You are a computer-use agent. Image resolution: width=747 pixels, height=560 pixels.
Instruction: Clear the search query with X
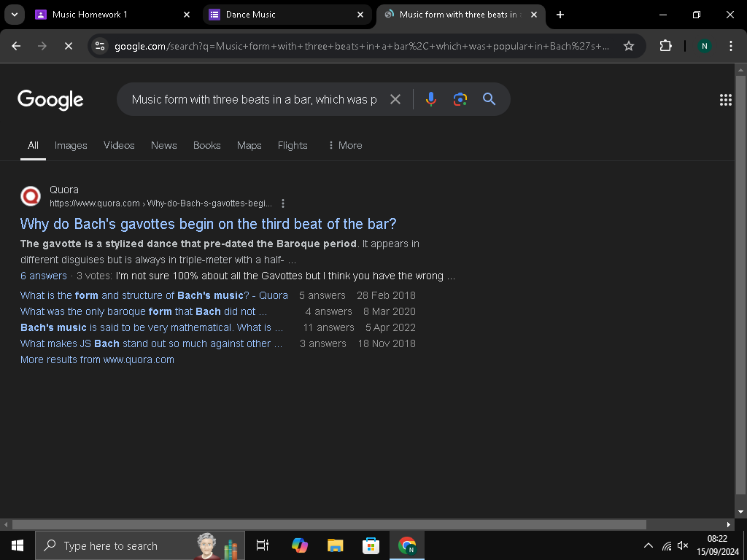(395, 99)
